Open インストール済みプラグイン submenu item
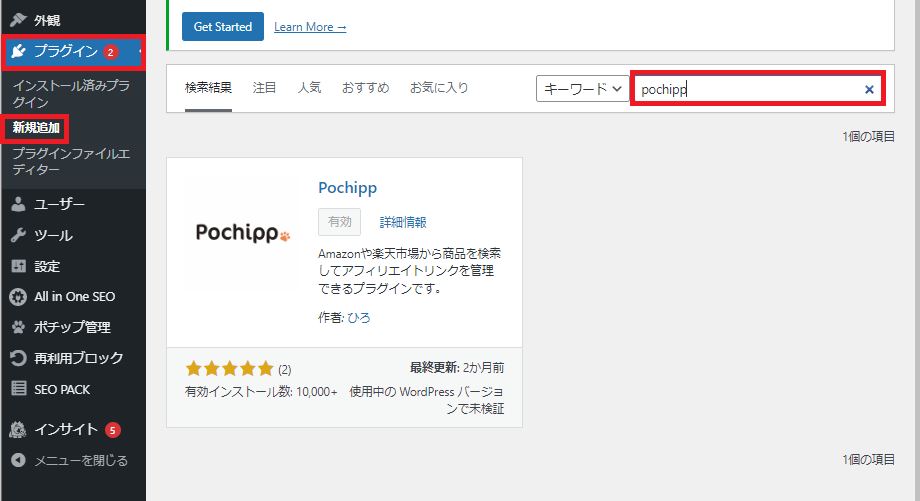 (72, 94)
